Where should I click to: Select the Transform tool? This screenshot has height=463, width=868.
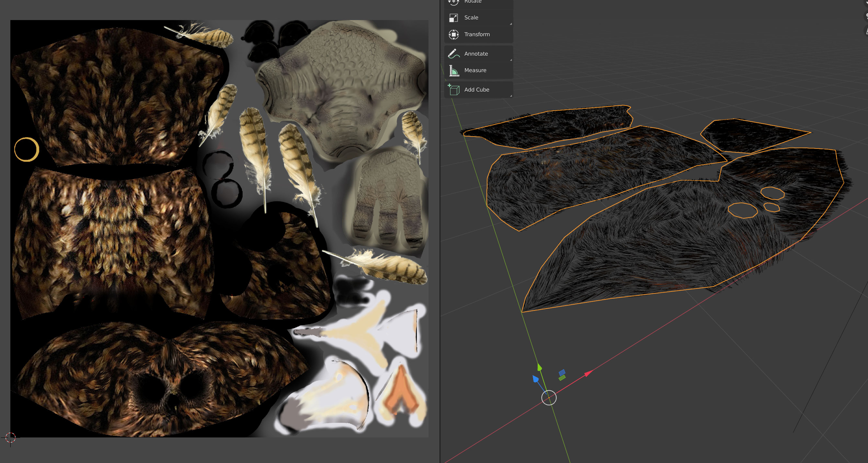(x=477, y=34)
